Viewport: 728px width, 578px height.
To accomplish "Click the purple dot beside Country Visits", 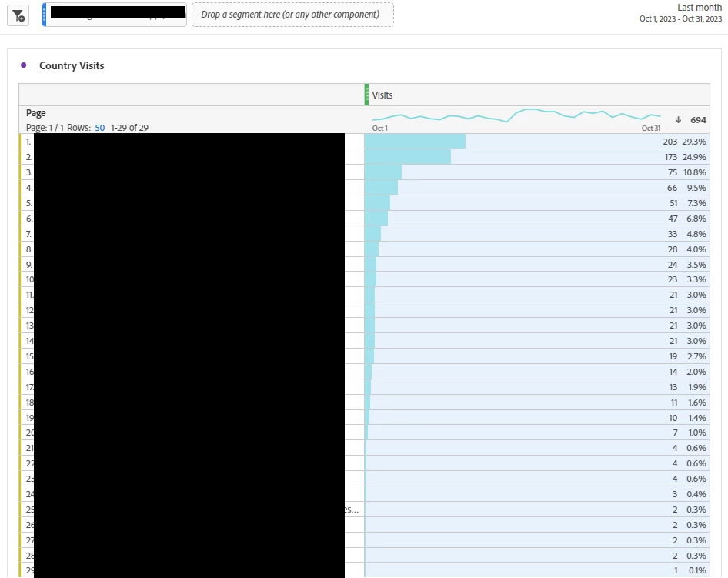I will [24, 65].
